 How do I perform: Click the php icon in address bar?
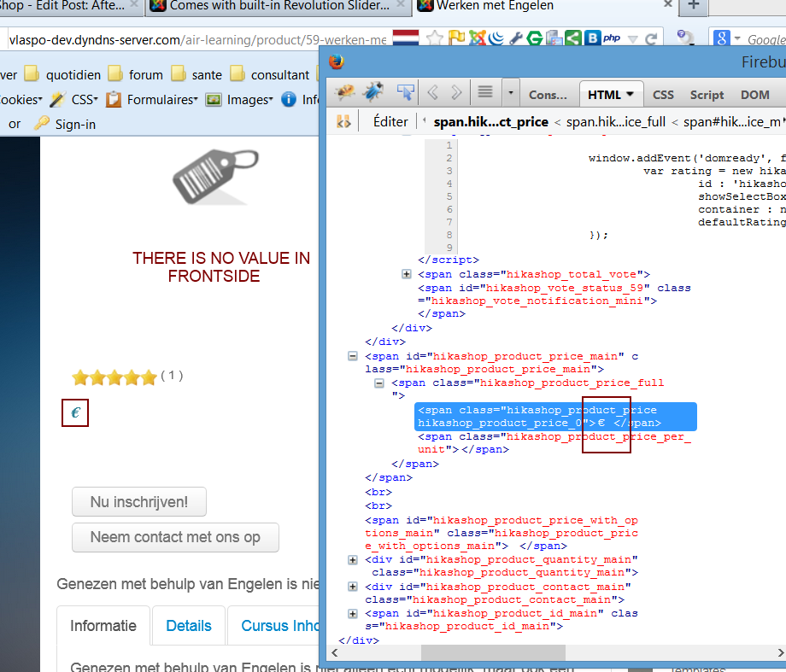(x=612, y=38)
